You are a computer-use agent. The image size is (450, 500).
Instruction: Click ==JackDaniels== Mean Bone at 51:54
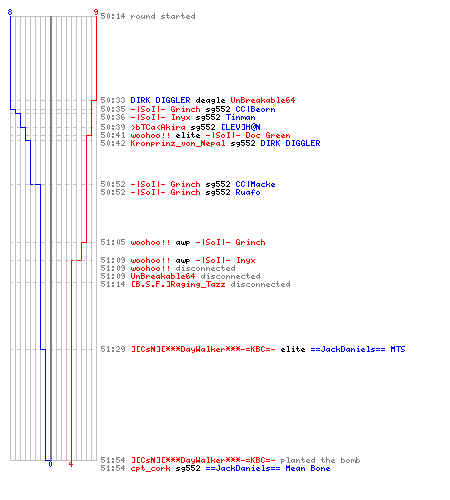click(x=268, y=468)
